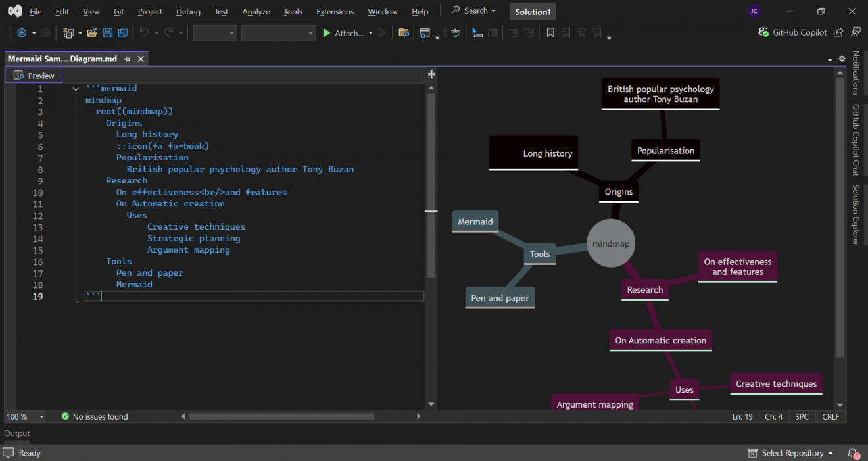Screen dimensions: 868x461
Task: Open the File menu
Action: click(36, 12)
